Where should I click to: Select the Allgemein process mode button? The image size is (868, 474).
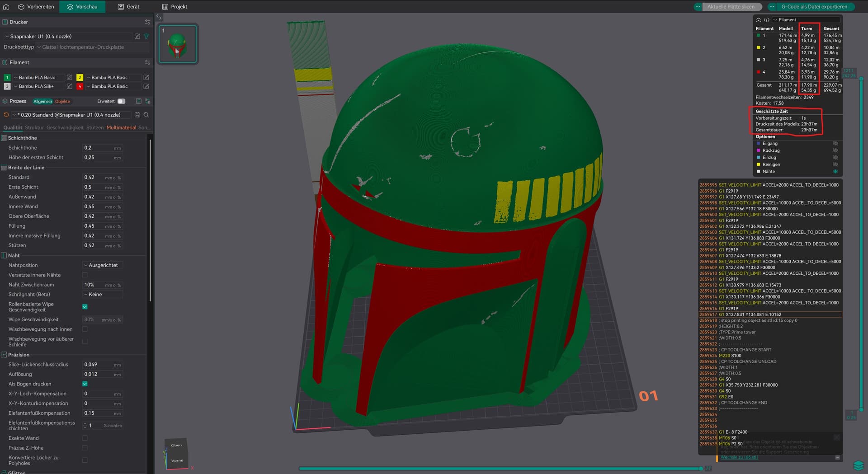click(42, 101)
